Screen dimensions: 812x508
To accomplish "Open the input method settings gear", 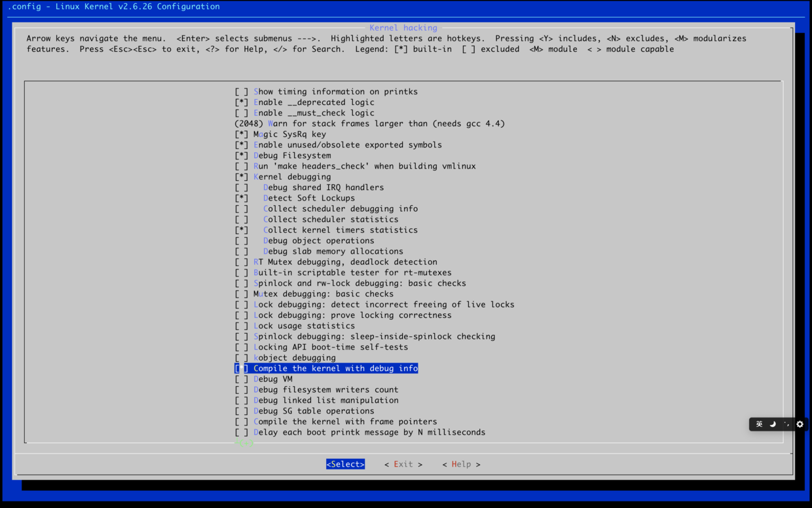I will click(800, 424).
